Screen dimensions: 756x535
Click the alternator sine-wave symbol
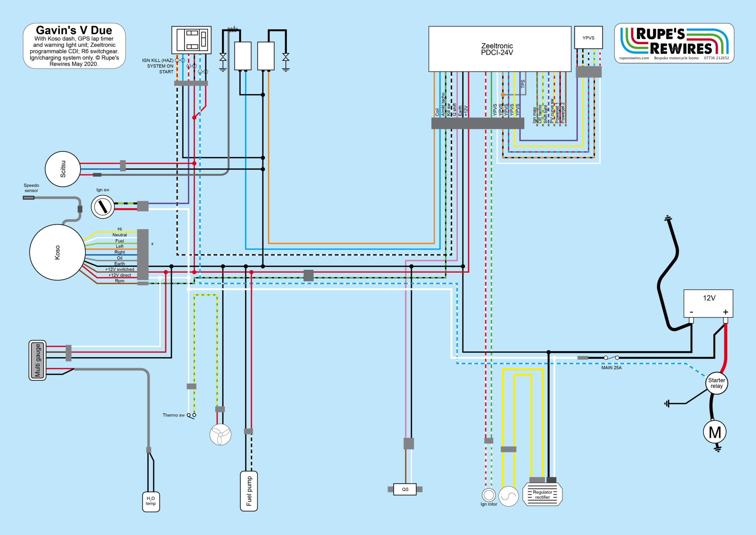[508, 496]
